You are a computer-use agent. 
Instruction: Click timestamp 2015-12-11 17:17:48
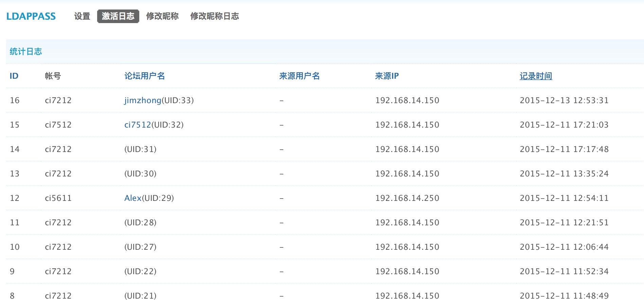[x=564, y=149]
